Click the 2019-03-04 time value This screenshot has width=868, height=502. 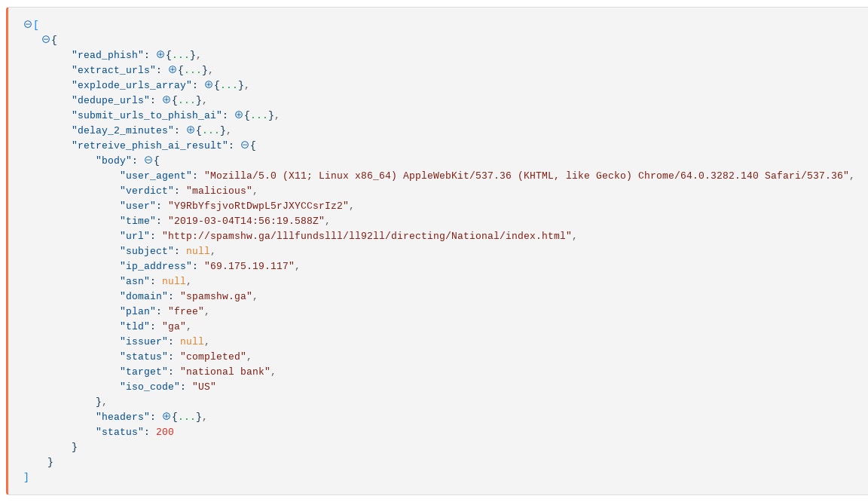coord(246,221)
